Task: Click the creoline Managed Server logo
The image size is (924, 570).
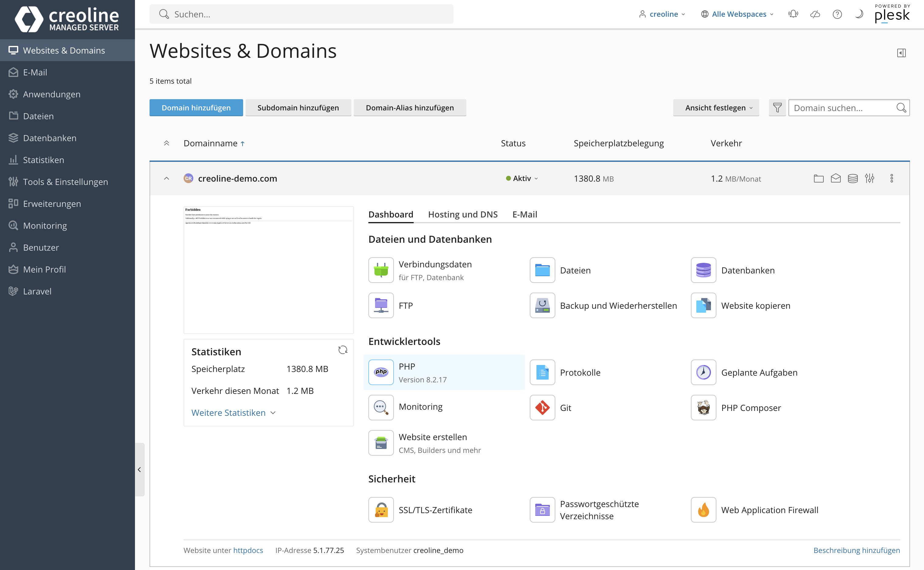Action: 67,19
